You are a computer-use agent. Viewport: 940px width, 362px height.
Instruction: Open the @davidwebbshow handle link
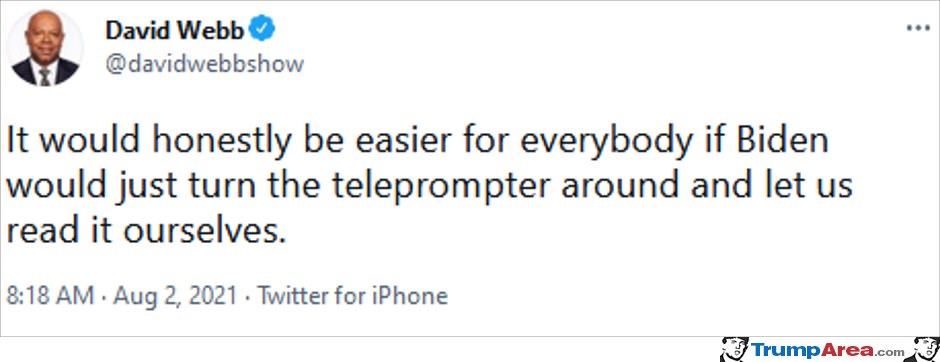204,64
